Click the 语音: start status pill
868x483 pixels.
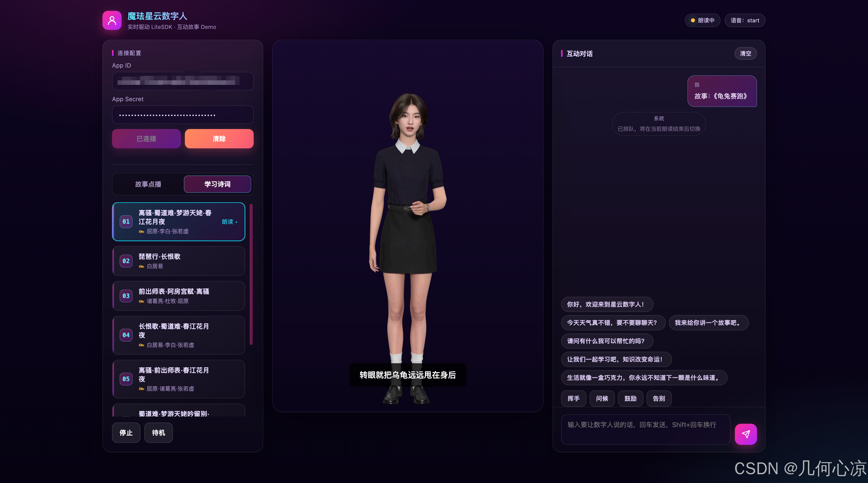pos(745,21)
